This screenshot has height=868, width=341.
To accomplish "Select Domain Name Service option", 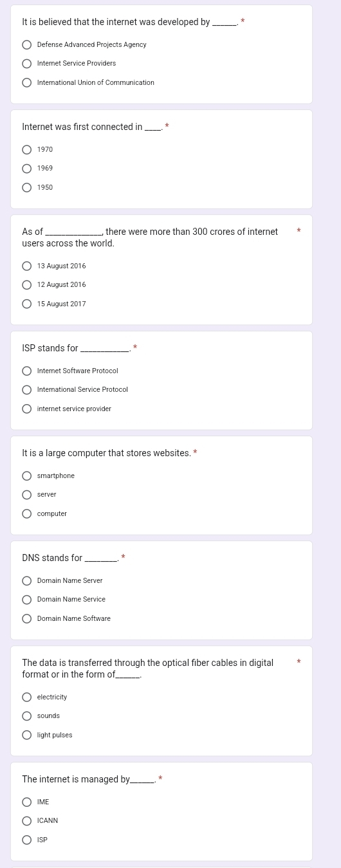I will coord(27,600).
